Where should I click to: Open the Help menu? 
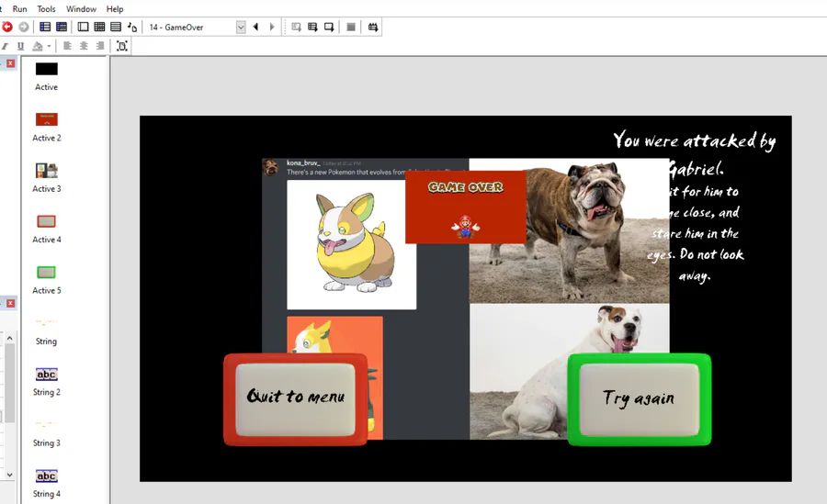tap(115, 9)
